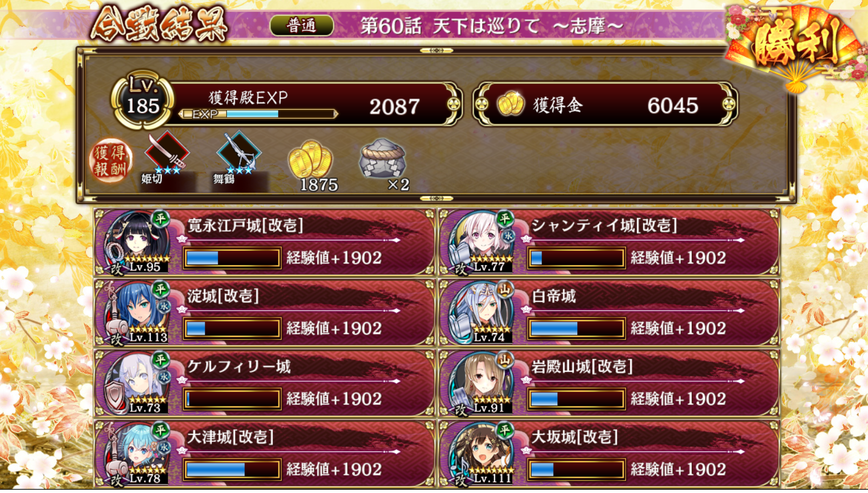Image resolution: width=868 pixels, height=493 pixels.
Task: Click the gold coin icon beside 獲得金
Action: pyautogui.click(x=510, y=104)
